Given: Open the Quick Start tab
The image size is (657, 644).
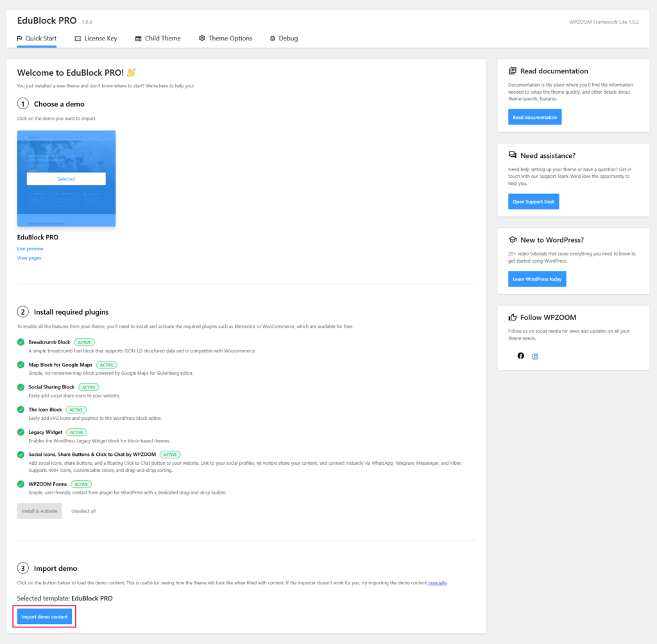Looking at the screenshot, I should pyautogui.click(x=37, y=38).
